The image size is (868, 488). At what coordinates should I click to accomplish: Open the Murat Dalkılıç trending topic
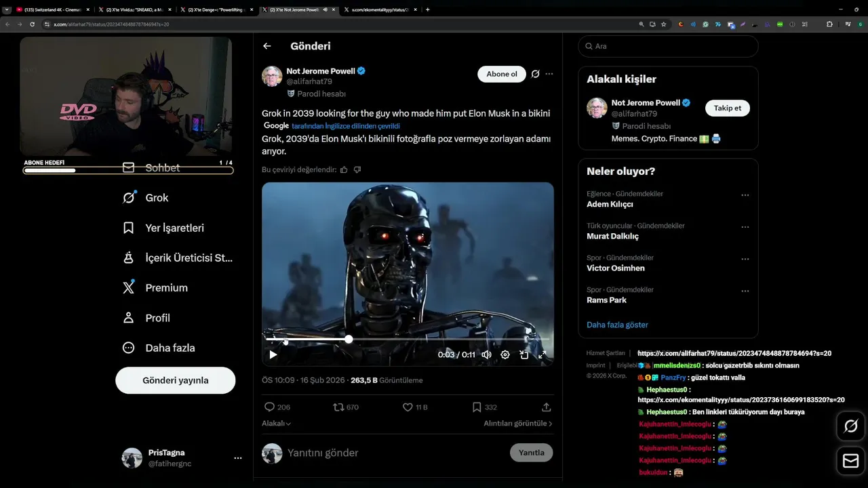(x=612, y=236)
